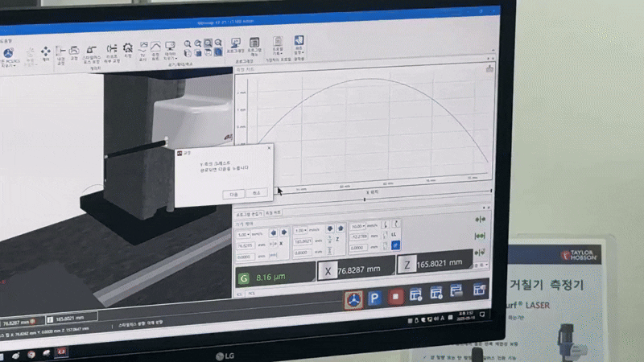Click the T-shaped stylus arm icon in ribbon
Screen dimensions: 644x362
tap(61, 51)
